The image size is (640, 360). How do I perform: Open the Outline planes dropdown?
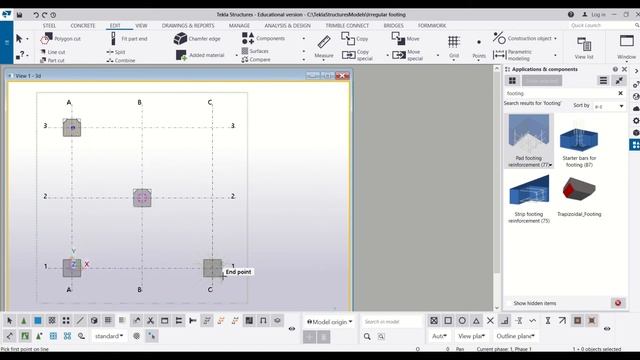click(x=515, y=336)
